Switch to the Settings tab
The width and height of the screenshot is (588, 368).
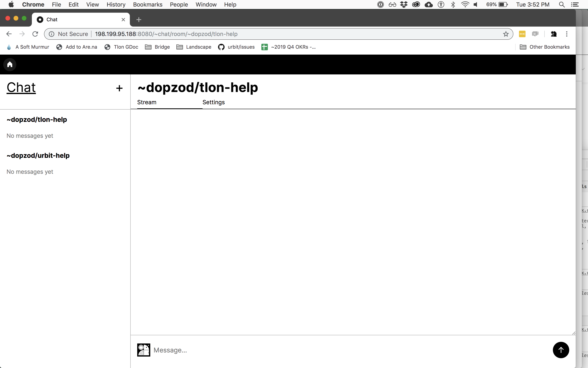coord(214,102)
